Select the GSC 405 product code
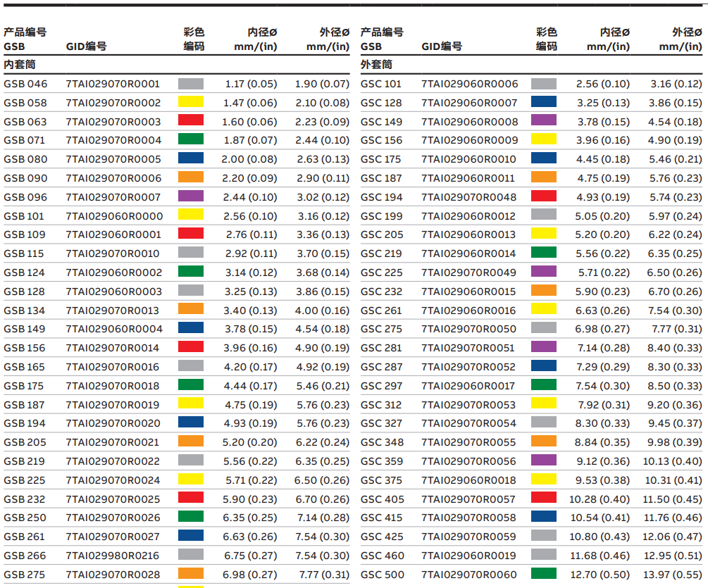This screenshot has width=708, height=588. (x=382, y=499)
